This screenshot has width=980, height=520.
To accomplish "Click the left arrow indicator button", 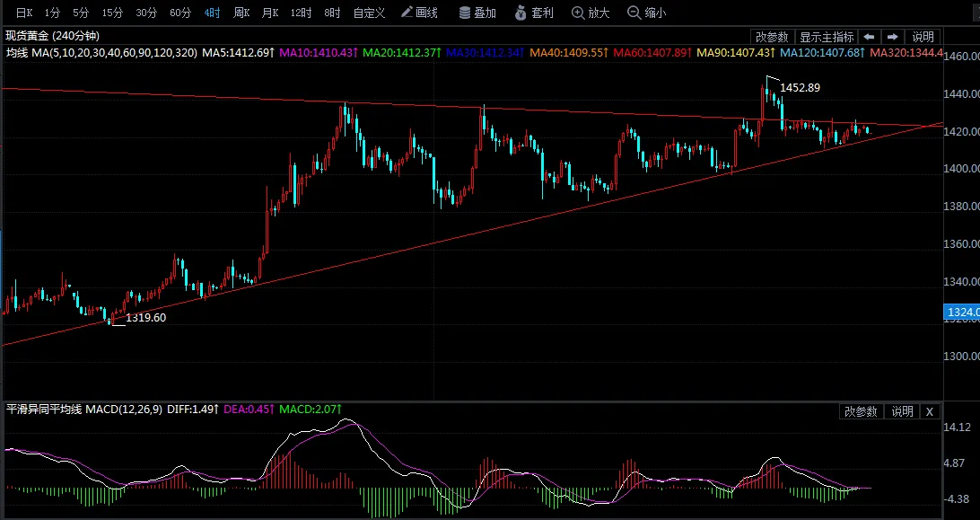I will (x=870, y=37).
